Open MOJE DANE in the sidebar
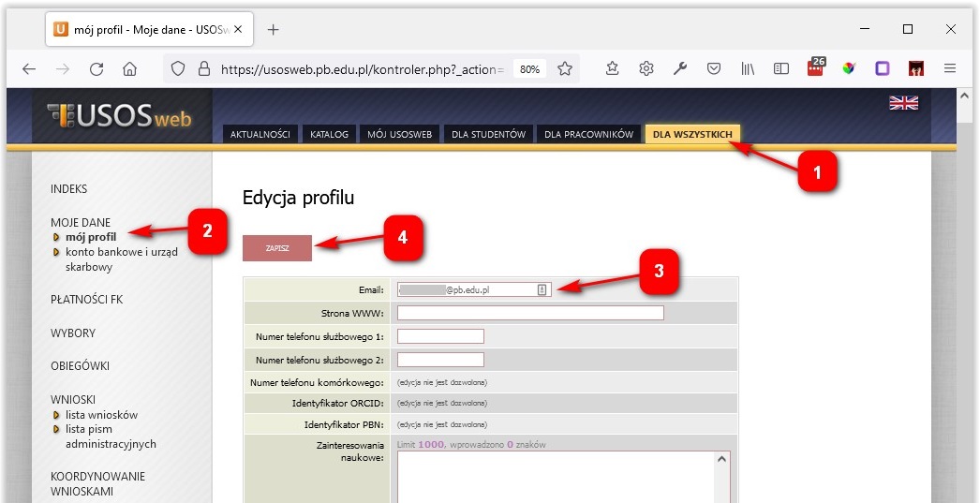980x503 pixels. click(x=81, y=222)
